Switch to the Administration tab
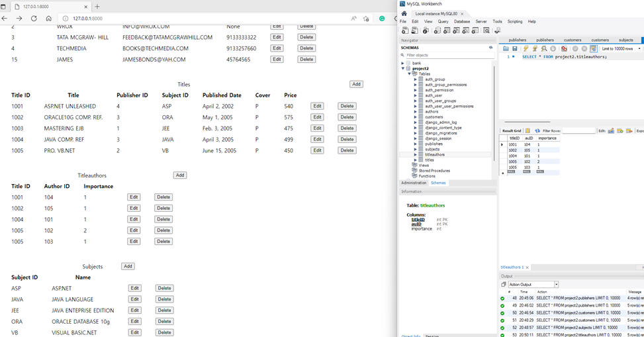 point(414,183)
